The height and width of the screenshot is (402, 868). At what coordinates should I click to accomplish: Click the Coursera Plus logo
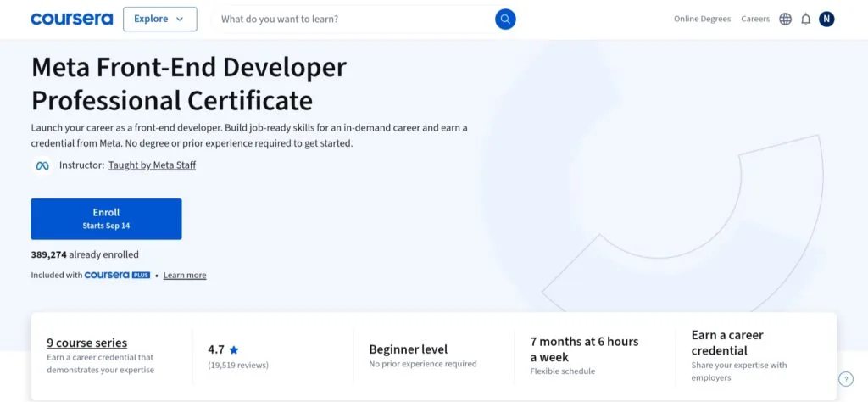(117, 275)
